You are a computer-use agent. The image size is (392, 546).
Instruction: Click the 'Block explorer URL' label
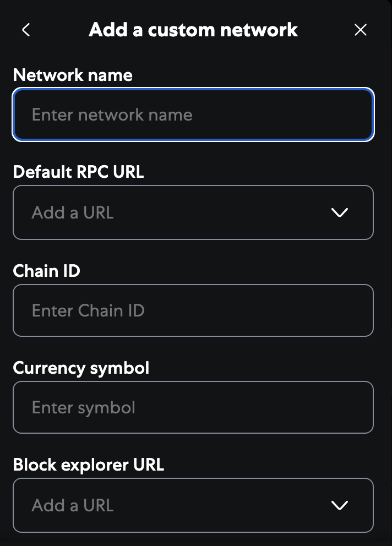(88, 465)
